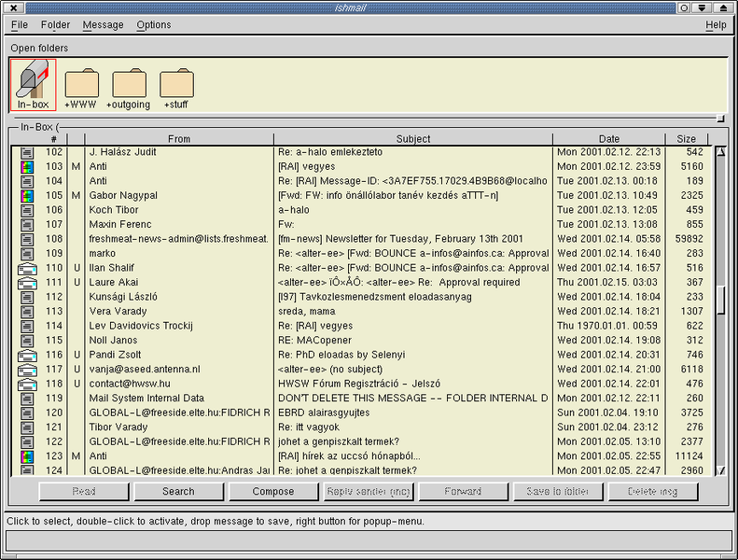The image size is (738, 560).
Task: Click the message icon for row 108
Action: pos(27,239)
